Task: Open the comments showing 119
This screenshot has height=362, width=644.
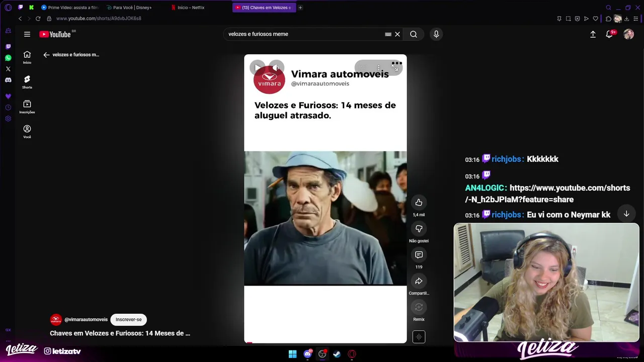Action: pos(419,254)
